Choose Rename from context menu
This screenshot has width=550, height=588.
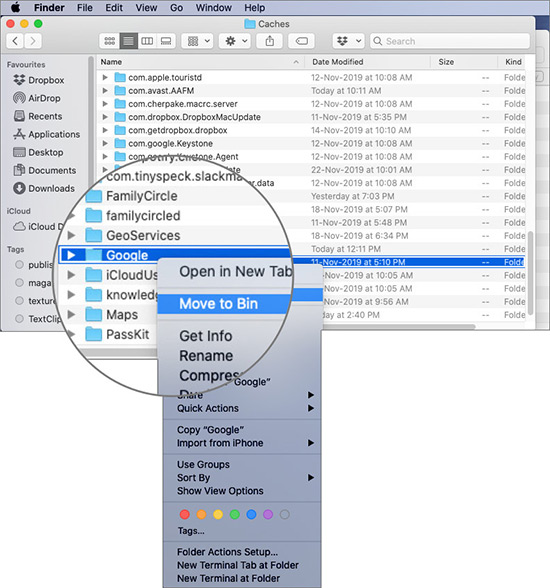[206, 356]
